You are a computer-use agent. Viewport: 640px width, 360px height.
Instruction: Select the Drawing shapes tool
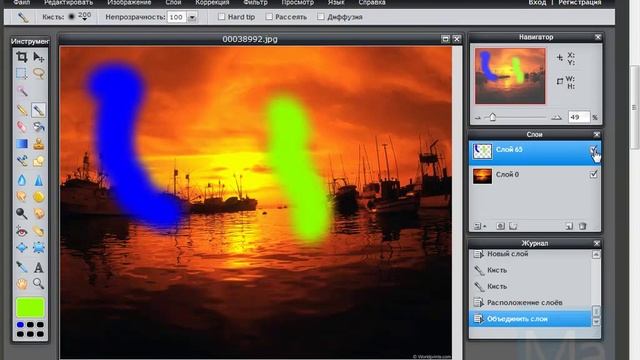39,161
